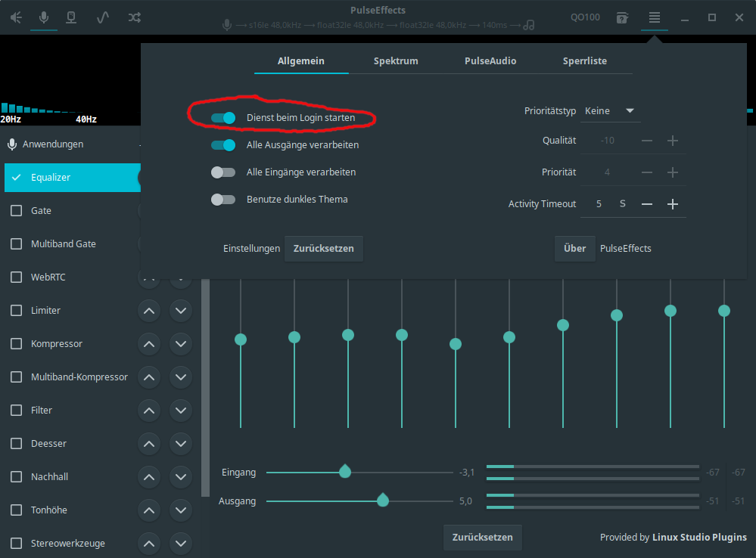Screen dimensions: 756x558
Task: Click Zurücksetzen next to Einstellungen
Action: coord(323,249)
